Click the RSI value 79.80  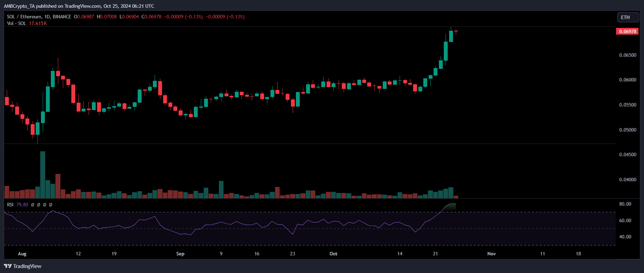(22, 205)
